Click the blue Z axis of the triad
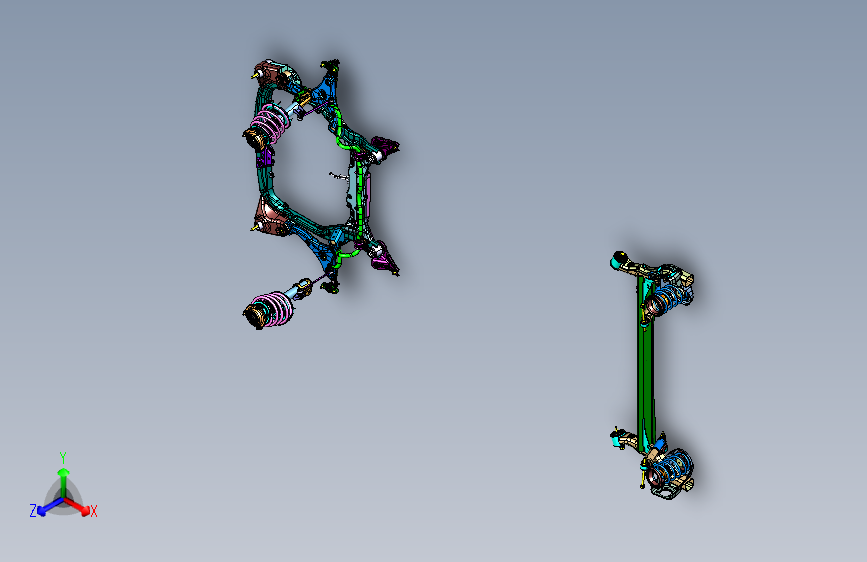This screenshot has height=562, width=867. 50,506
